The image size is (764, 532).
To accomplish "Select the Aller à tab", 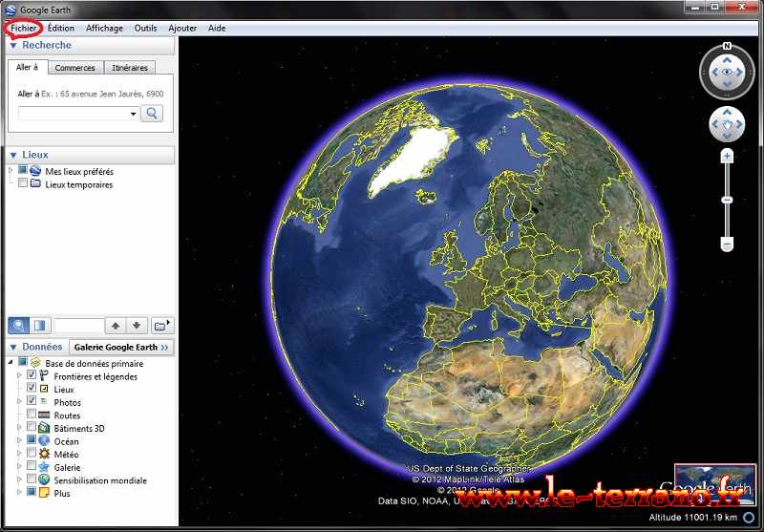I will pos(28,67).
